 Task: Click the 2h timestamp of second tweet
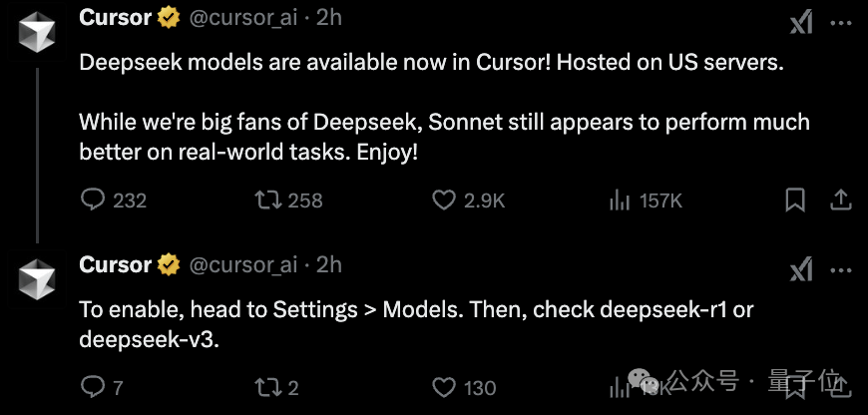pyautogui.click(x=329, y=265)
